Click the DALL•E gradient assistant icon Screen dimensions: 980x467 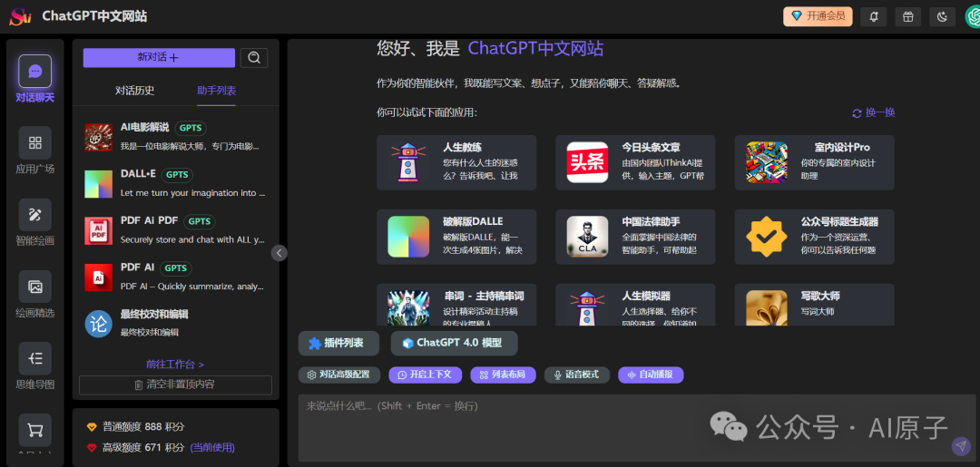point(98,183)
